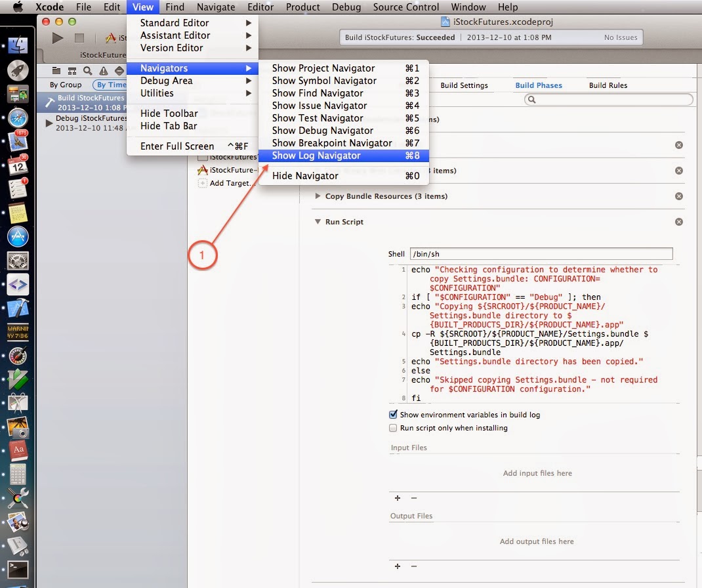Click the Shell path input field
Screen dimensions: 702x588
pyautogui.click(x=541, y=254)
